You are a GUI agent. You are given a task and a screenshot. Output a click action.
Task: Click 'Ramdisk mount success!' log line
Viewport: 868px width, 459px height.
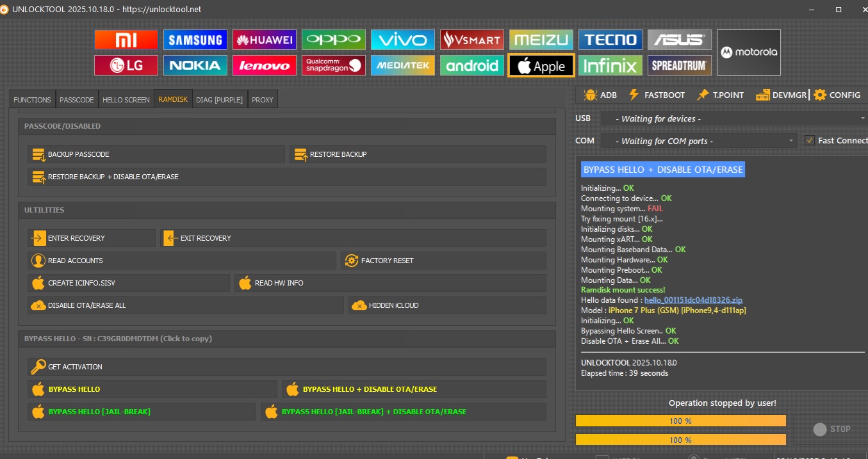(623, 290)
